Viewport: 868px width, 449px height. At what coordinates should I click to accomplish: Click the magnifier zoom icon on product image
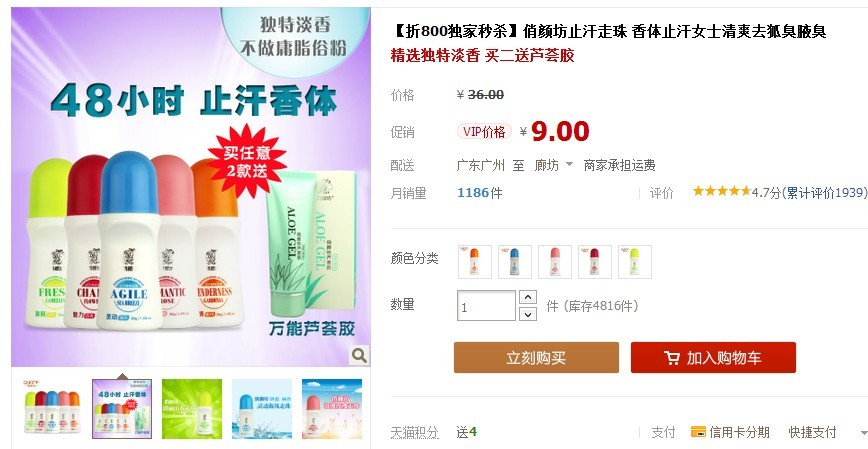click(359, 355)
